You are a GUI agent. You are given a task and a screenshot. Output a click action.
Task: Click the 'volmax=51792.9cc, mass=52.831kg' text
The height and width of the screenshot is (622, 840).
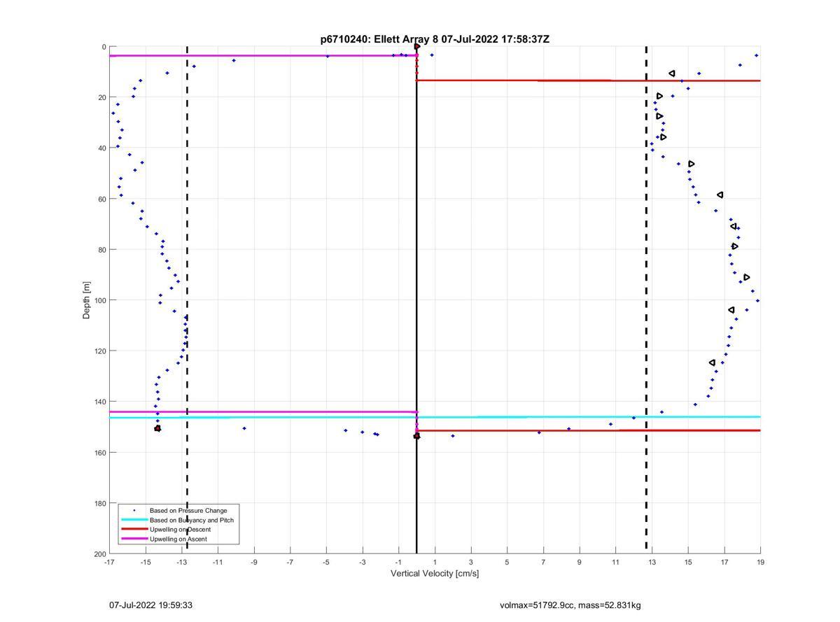pyautogui.click(x=570, y=605)
